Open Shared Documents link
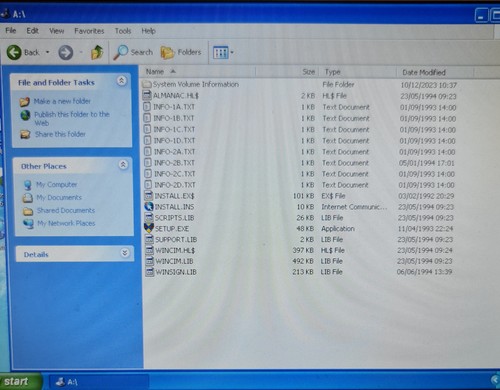The image size is (500, 390). tap(66, 210)
